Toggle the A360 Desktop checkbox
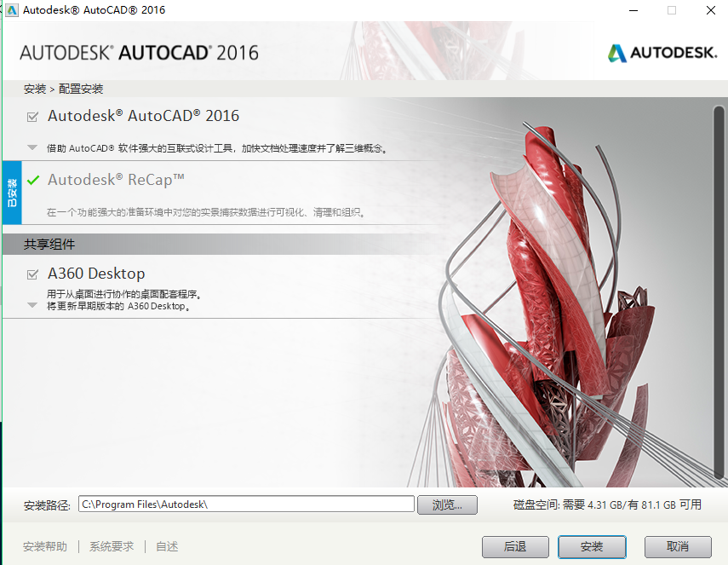 tap(32, 274)
